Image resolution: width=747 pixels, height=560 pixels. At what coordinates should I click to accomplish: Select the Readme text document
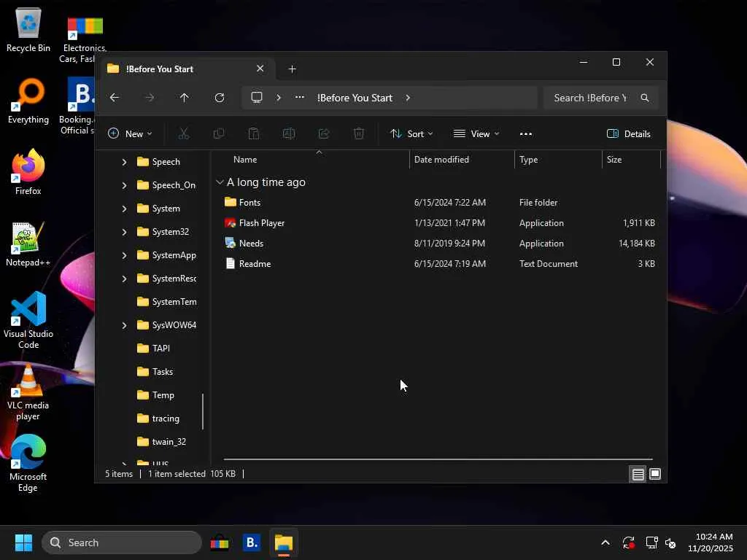pyautogui.click(x=255, y=264)
